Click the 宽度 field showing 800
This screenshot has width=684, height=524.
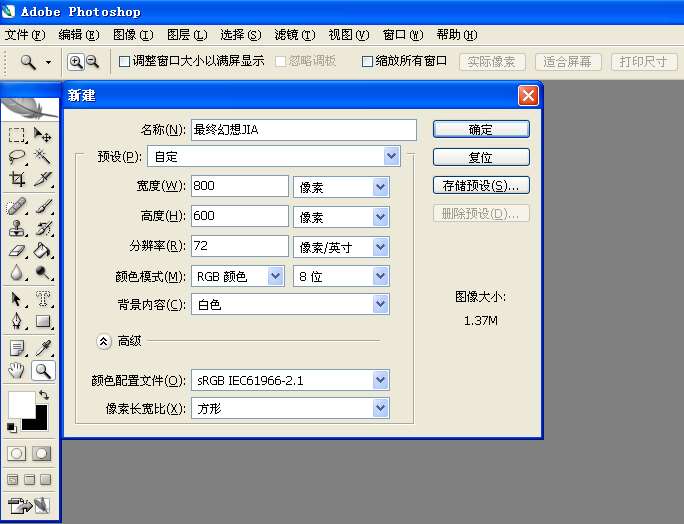pos(239,186)
